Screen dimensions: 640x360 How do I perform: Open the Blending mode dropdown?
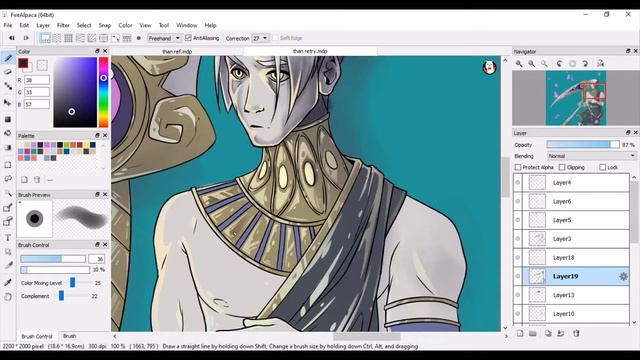tap(591, 156)
